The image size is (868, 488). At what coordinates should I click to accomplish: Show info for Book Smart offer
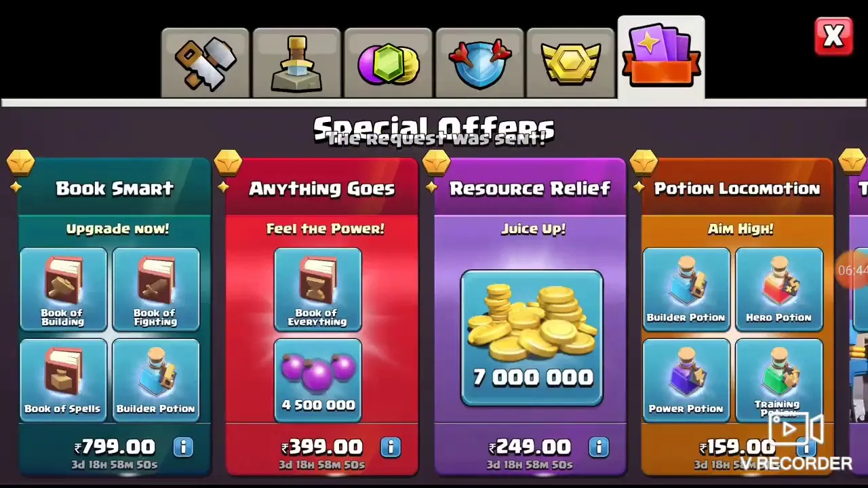pos(183,447)
